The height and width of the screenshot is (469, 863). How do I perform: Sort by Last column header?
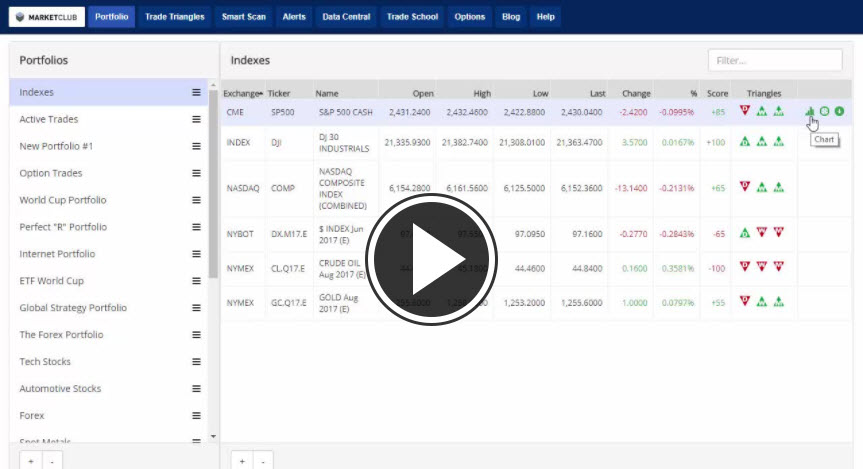(x=598, y=94)
